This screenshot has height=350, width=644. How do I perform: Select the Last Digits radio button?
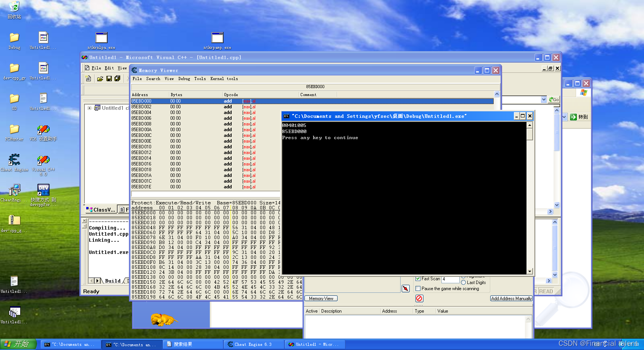[463, 283]
